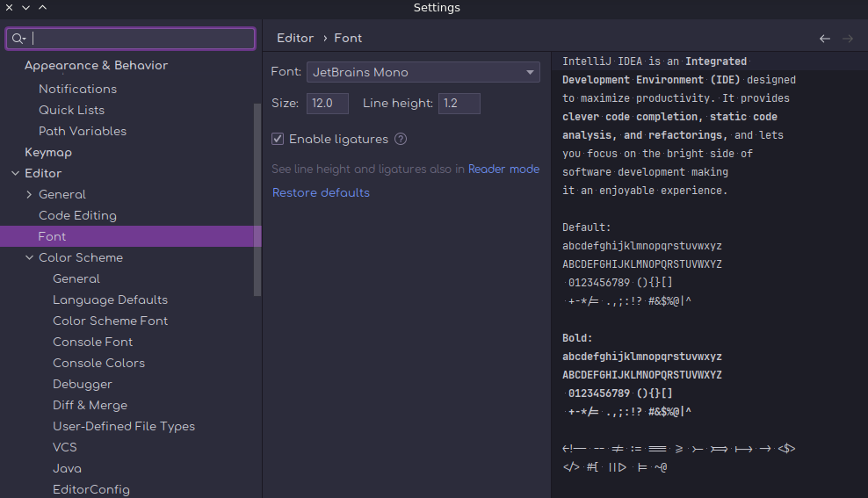The image size is (868, 498).
Task: Collapse the Editor tree section
Action: point(15,174)
